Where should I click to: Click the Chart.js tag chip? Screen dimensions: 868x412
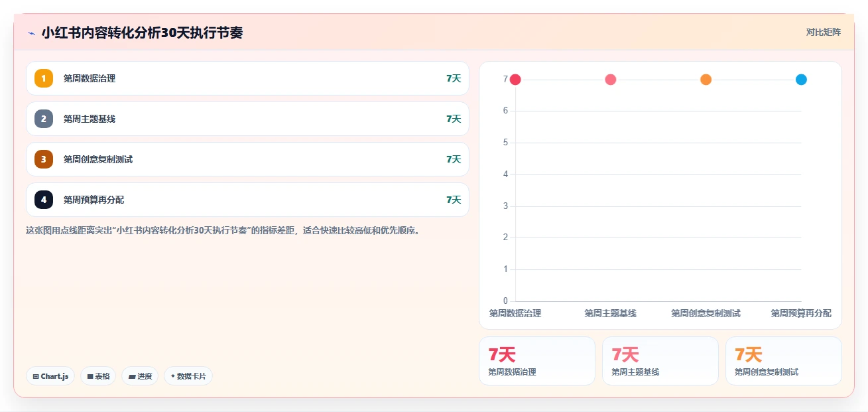tap(50, 376)
